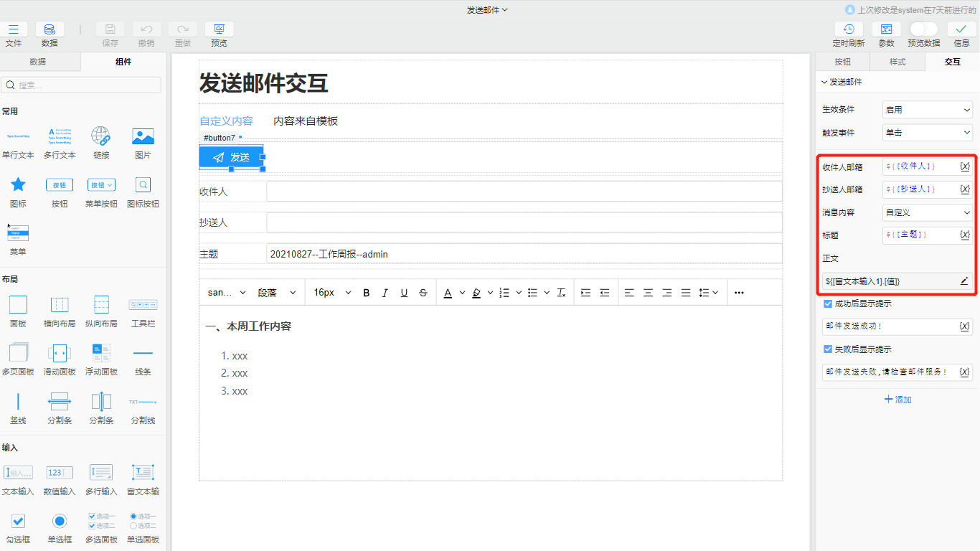Image resolution: width=980 pixels, height=551 pixels.
Task: Open the 生效条件 dropdown showing 启用
Action: point(927,109)
